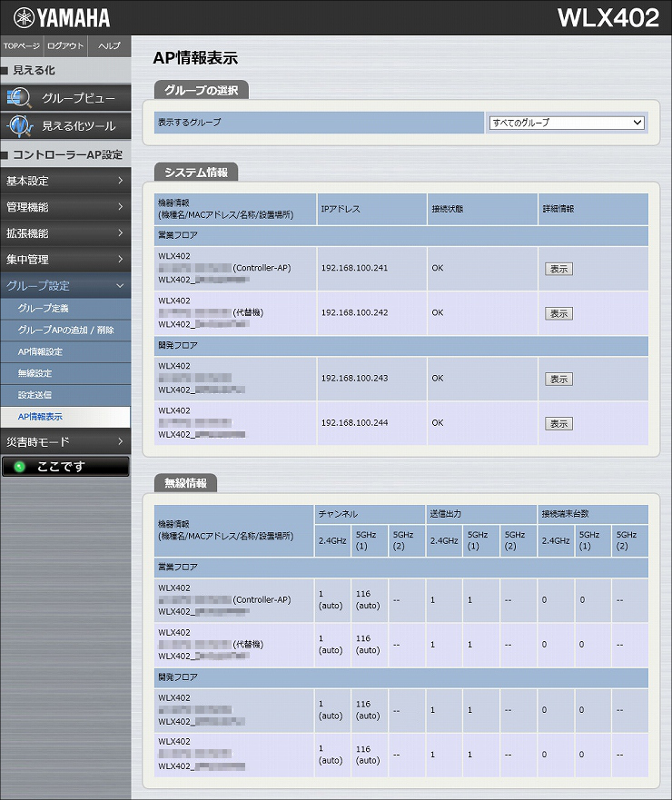Click the IPアドレス column header
The height and width of the screenshot is (800, 672).
coord(372,209)
